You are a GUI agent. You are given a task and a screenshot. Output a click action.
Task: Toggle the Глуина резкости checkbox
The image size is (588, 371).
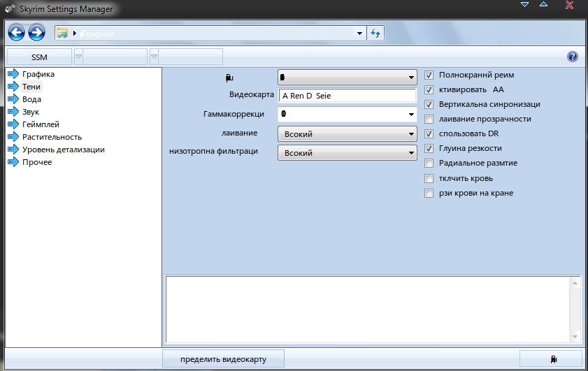[x=429, y=148]
